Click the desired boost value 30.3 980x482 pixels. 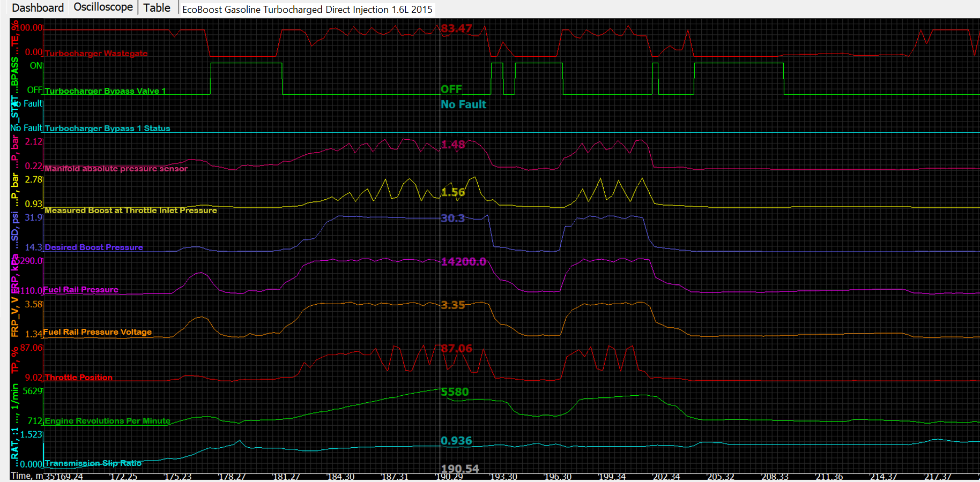pos(453,219)
